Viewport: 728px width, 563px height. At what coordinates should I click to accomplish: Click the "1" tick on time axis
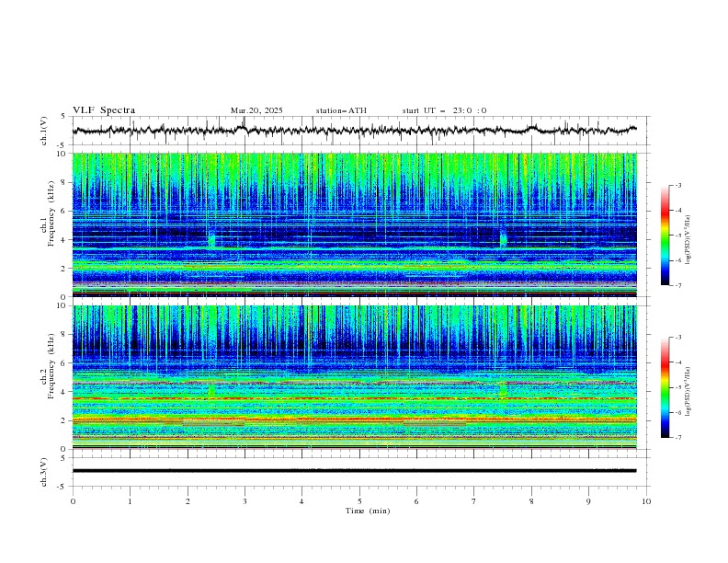pos(130,501)
